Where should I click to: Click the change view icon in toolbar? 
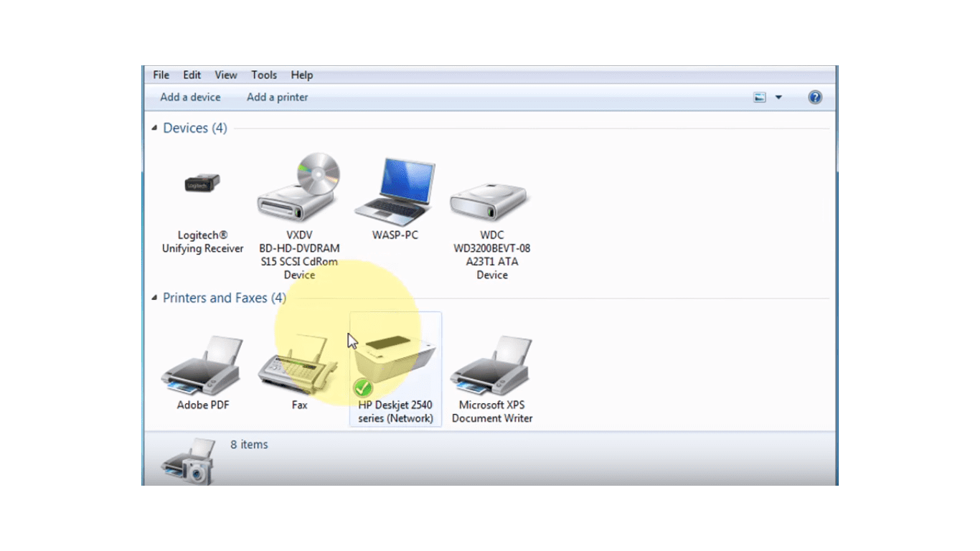pyautogui.click(x=760, y=98)
